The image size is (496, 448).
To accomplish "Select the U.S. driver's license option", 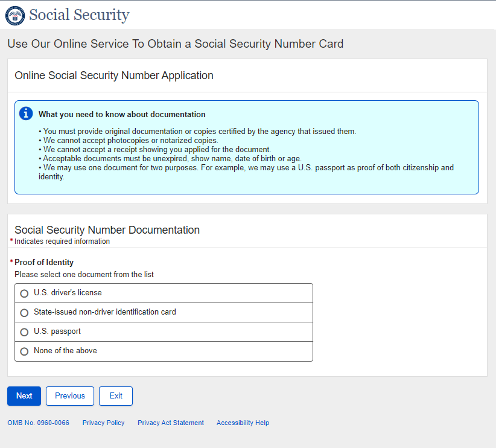I will pyautogui.click(x=24, y=293).
